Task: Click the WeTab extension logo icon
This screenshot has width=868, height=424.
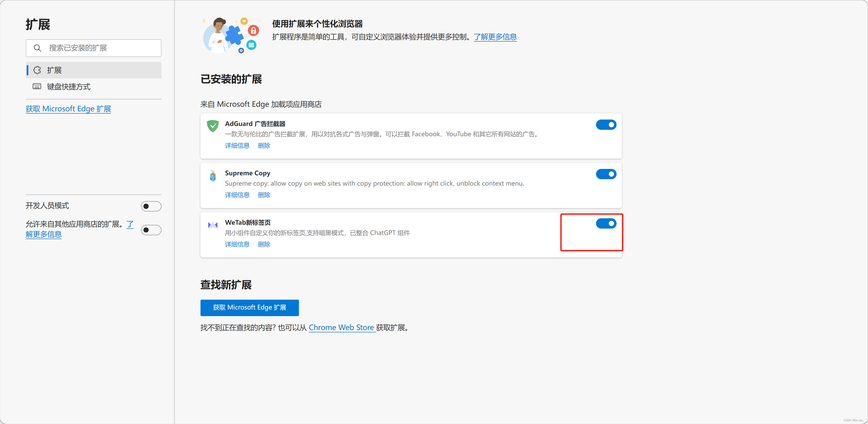Action: [x=213, y=225]
